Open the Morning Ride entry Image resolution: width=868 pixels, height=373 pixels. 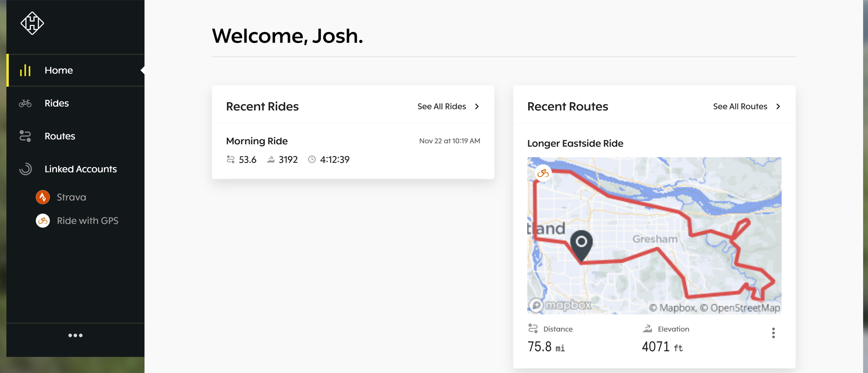(257, 141)
